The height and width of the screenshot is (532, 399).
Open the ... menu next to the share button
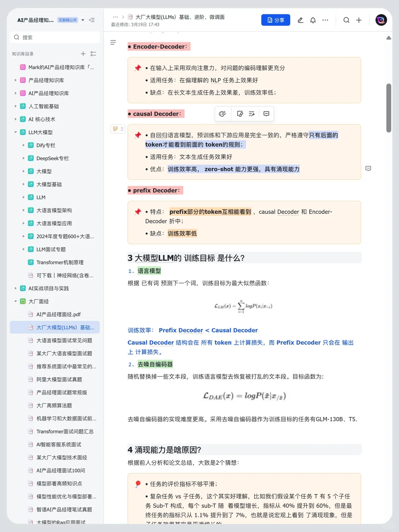[325, 20]
